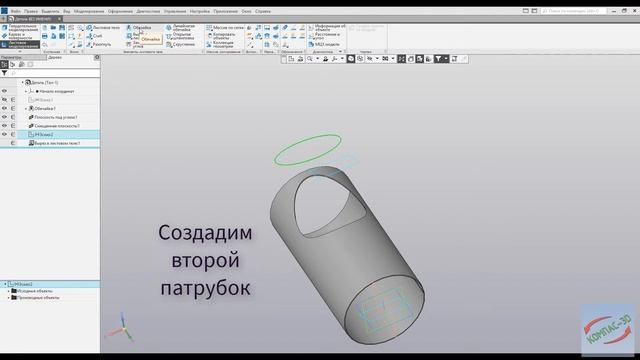Close the Деталь БЕЗ ИМЕНИ1 document tab
This screenshot has width=640, height=360.
(x=59, y=19)
